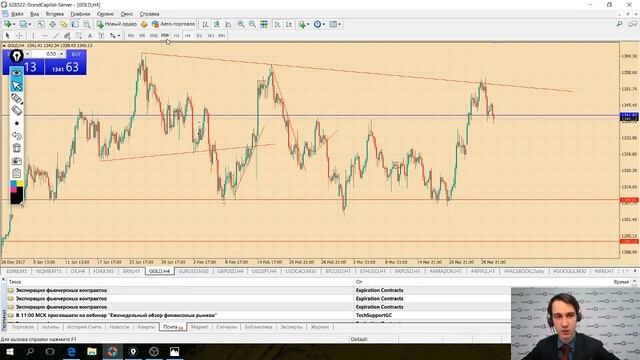This screenshot has width=640, height=360.
Task: Select the Vertical line tool
Action: [x=33, y=36]
